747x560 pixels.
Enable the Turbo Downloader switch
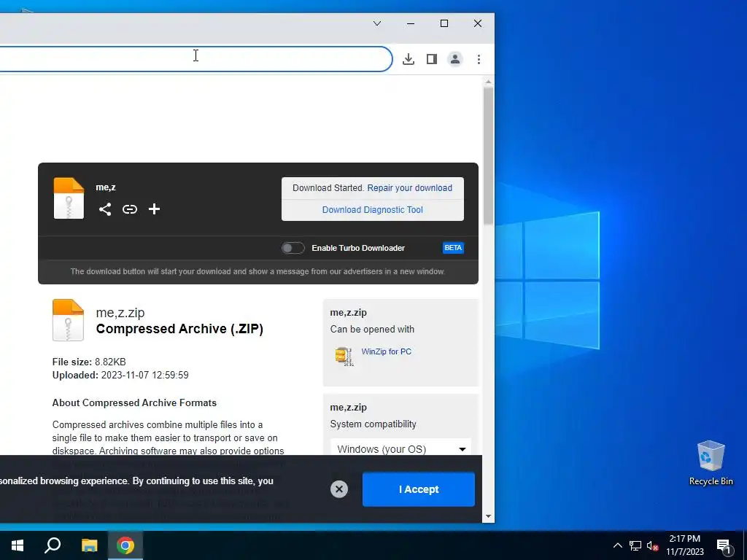click(293, 248)
